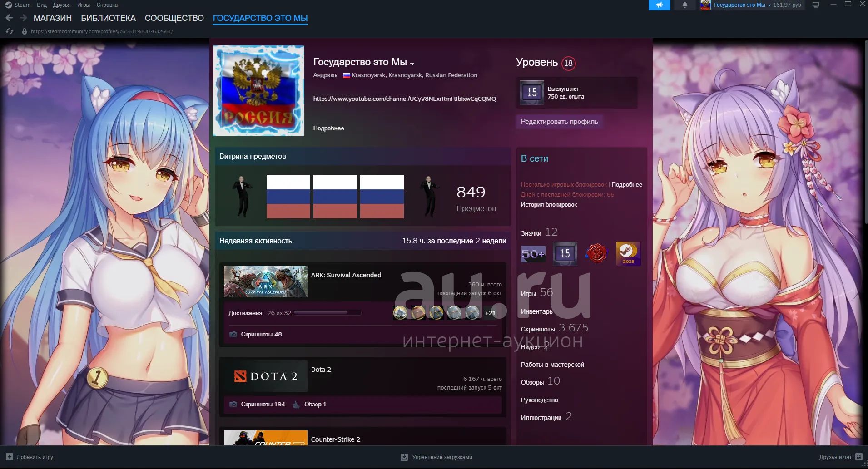Image resolution: width=868 pixels, height=469 pixels.
Task: Open the YouTube channel link
Action: [404, 99]
